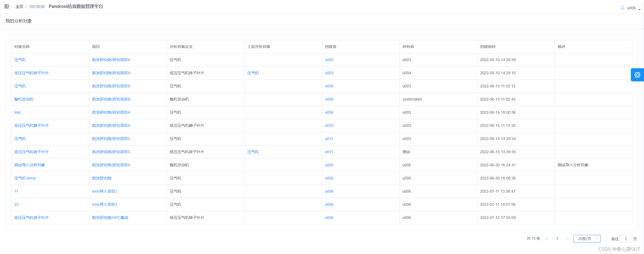Image resolution: width=644 pixels, height=254 pixels.
Task: Open 测试导入分析对象 object link
Action: click(30, 165)
